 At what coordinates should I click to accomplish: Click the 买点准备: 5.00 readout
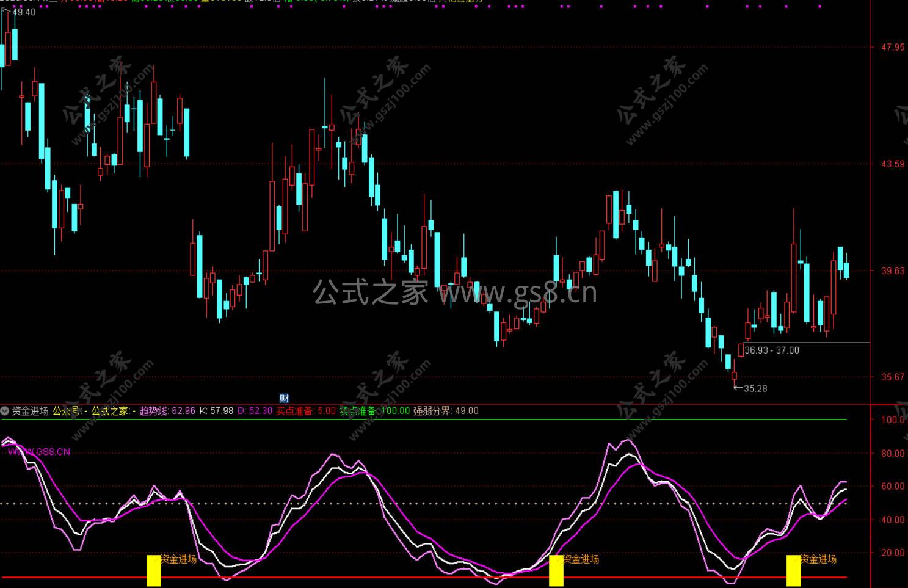click(x=306, y=411)
